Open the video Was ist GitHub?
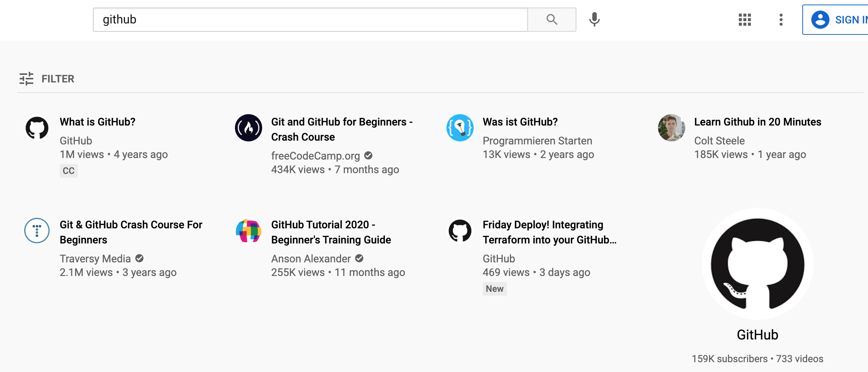Image resolution: width=868 pixels, height=372 pixels. [x=520, y=122]
